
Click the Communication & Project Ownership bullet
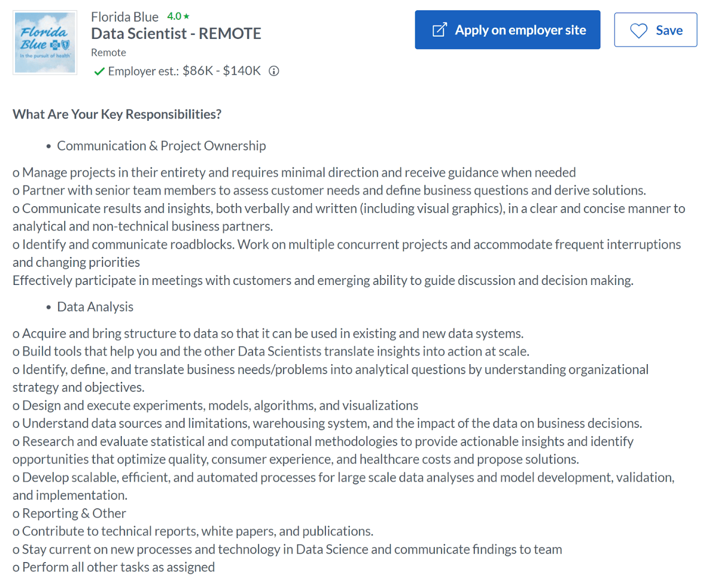161,146
